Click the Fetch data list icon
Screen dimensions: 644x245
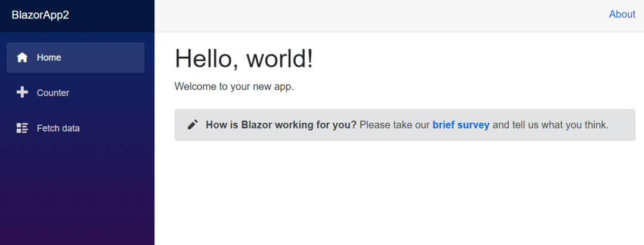(22, 128)
